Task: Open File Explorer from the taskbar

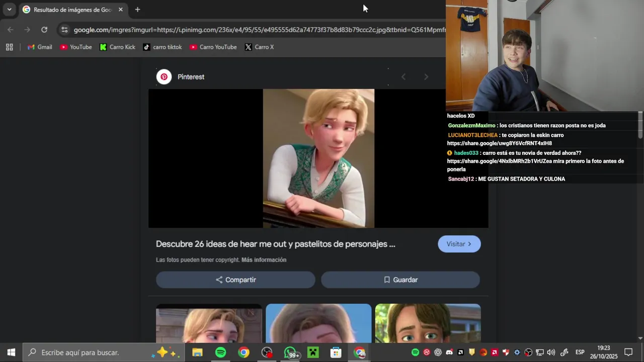Action: tap(197, 352)
